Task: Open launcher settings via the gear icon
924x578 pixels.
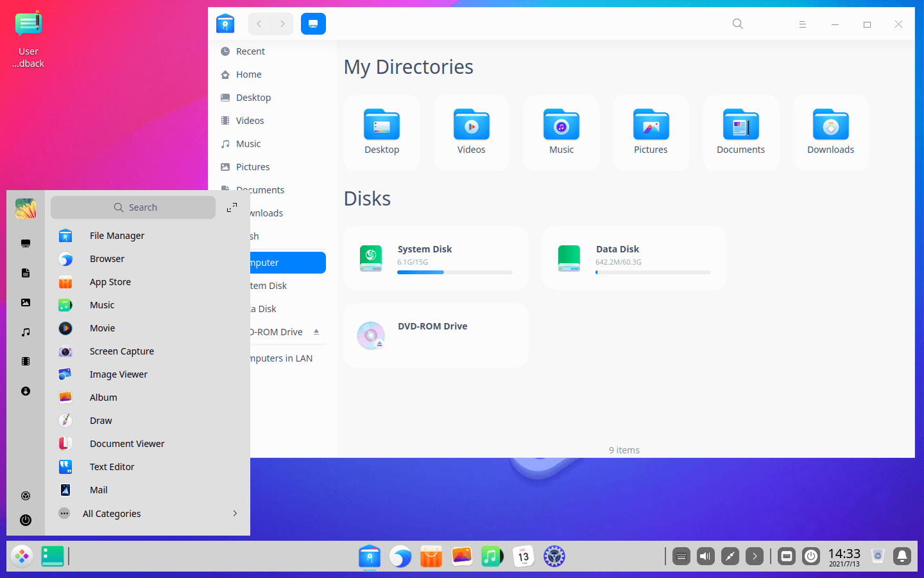Action: (25, 495)
